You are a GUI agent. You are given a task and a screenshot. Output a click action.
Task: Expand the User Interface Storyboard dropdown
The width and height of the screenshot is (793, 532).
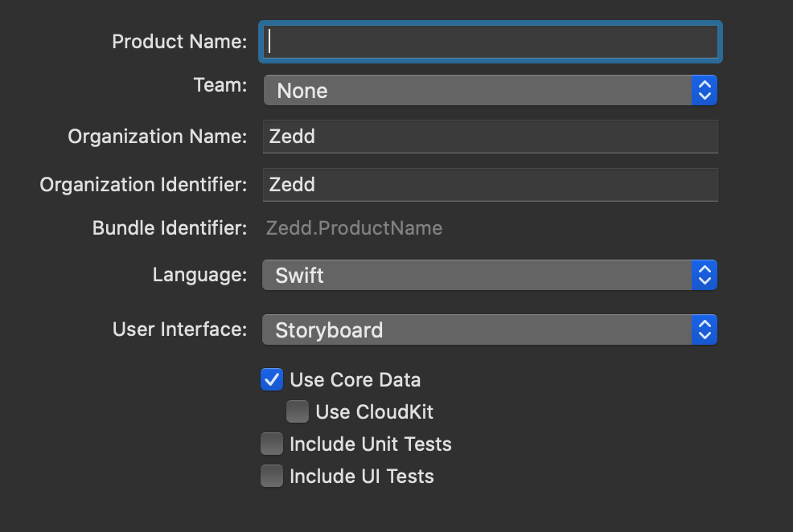coord(478,330)
